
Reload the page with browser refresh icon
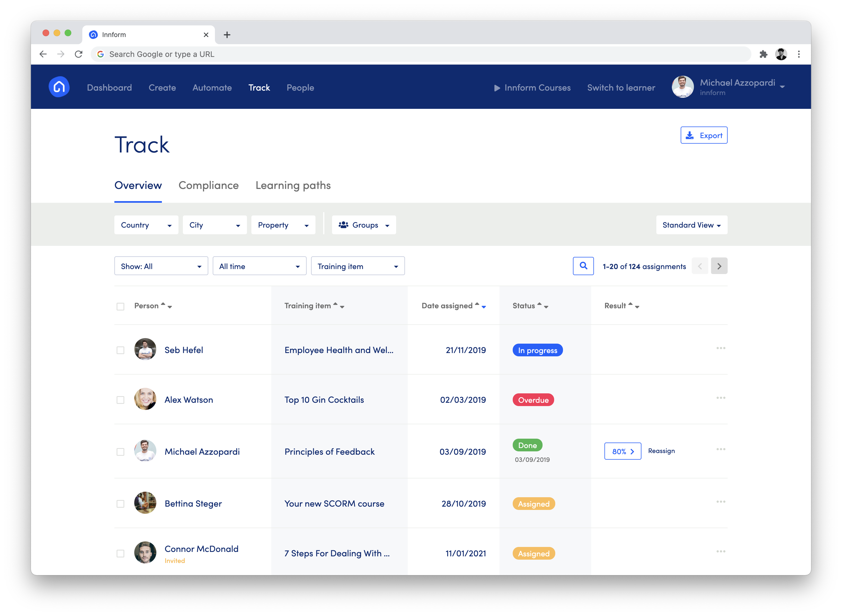[78, 54]
